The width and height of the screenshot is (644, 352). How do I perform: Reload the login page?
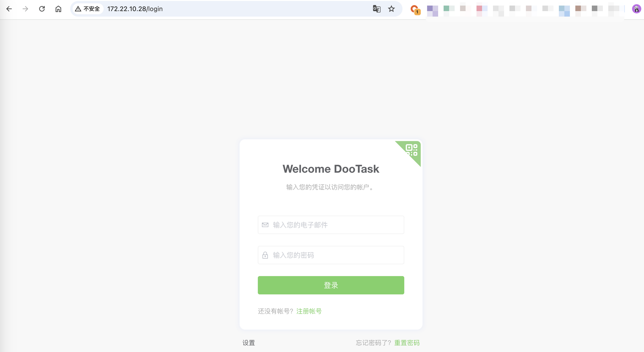click(x=42, y=9)
